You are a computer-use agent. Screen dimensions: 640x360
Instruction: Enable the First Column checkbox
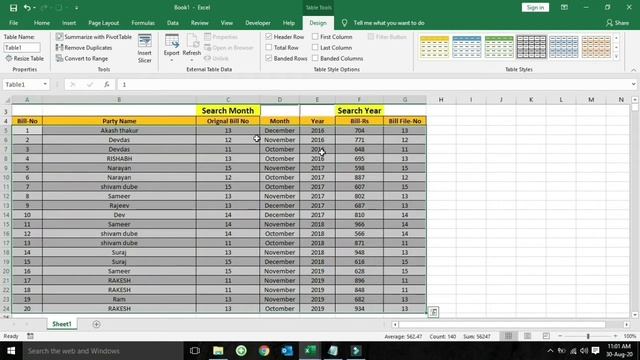(315, 37)
